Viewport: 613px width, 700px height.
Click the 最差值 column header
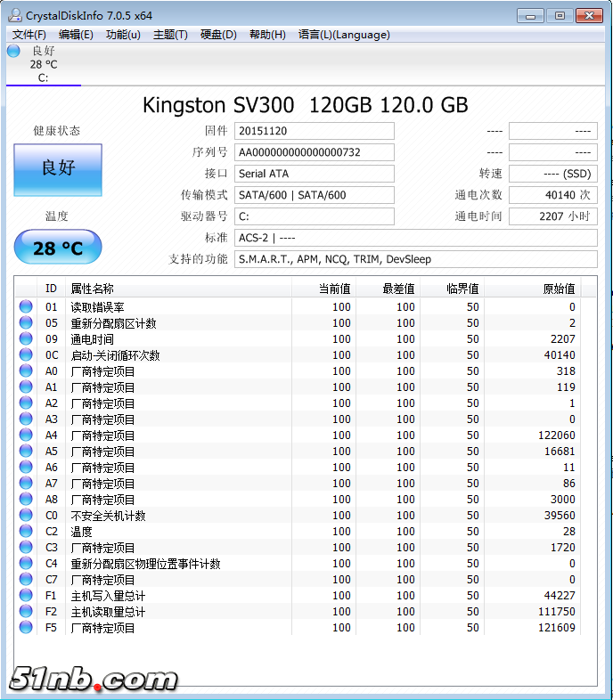tap(388, 289)
